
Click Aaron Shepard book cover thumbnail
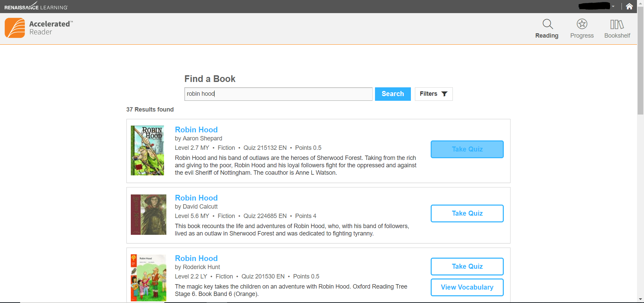(x=147, y=150)
